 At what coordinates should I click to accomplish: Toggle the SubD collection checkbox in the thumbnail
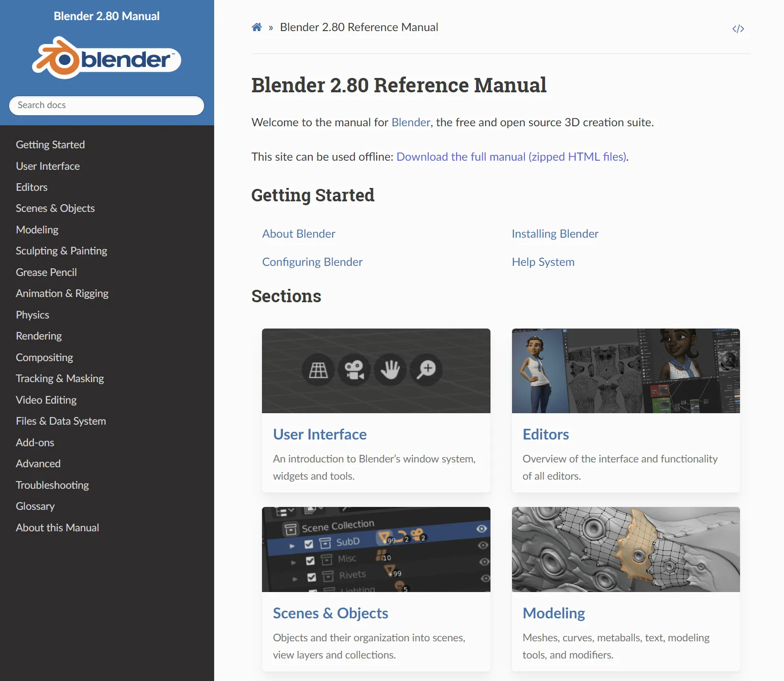tap(309, 544)
